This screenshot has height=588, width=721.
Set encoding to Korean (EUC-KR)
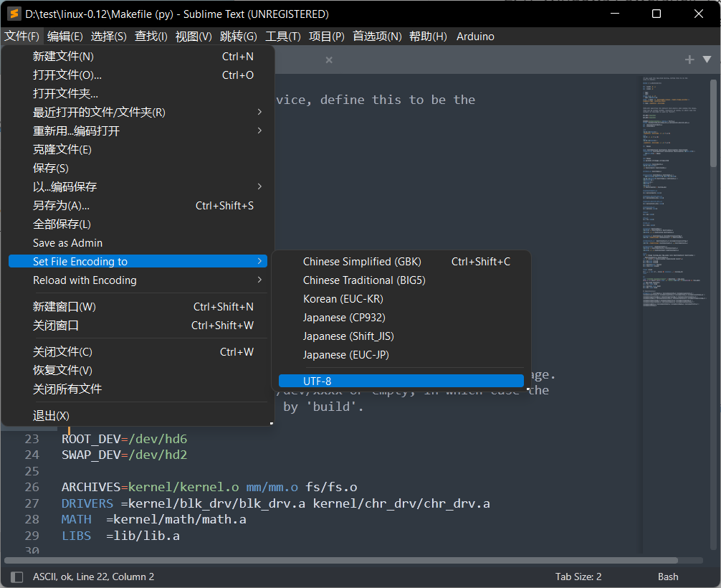(401, 298)
